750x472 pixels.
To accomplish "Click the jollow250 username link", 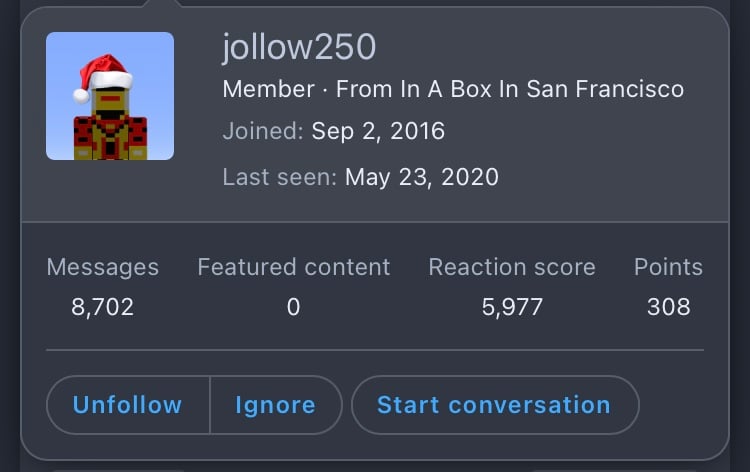I will click(x=299, y=47).
